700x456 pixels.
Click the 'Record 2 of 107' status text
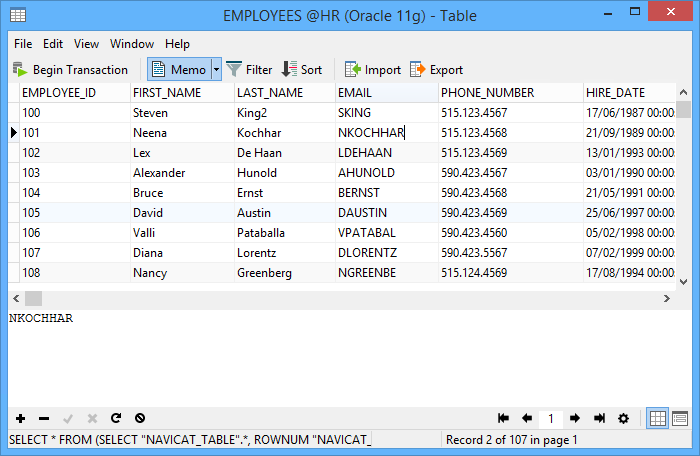[512, 440]
